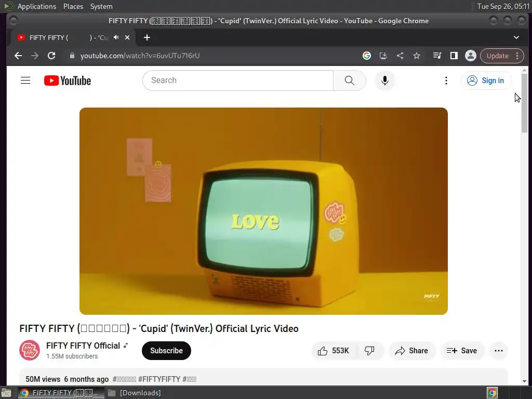532x399 pixels.
Task: Click the video title text
Action: pos(159,328)
